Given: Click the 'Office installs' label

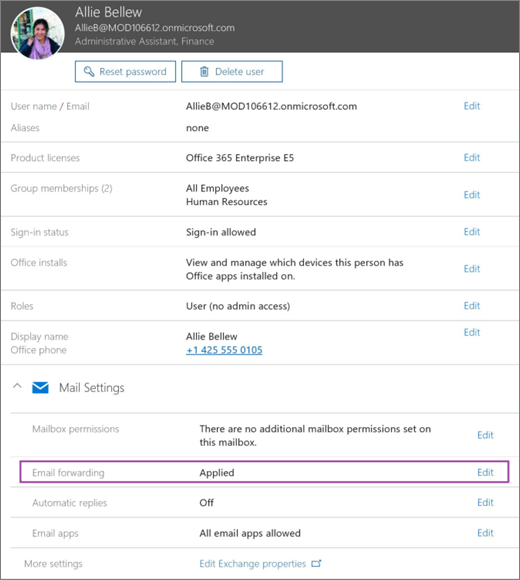Looking at the screenshot, I should [39, 263].
